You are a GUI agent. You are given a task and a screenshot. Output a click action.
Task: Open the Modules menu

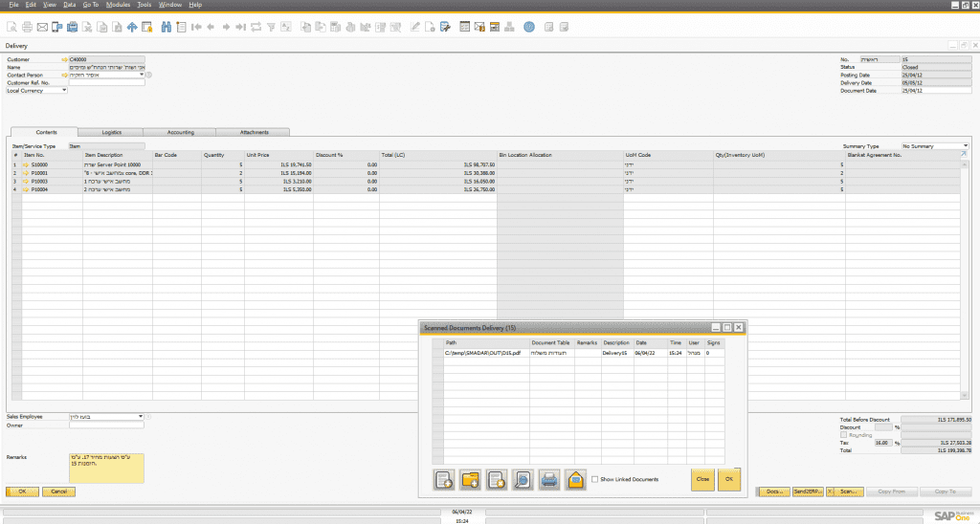point(118,5)
